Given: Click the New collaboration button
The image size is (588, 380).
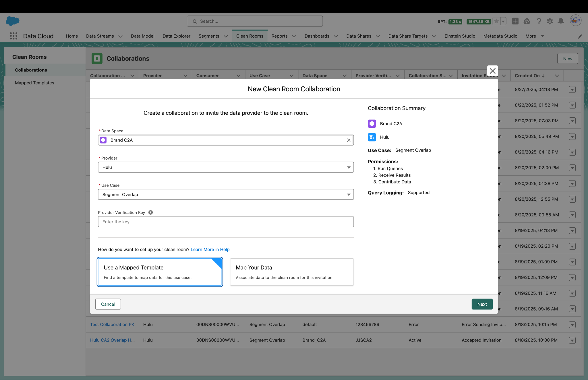Looking at the screenshot, I should point(568,59).
